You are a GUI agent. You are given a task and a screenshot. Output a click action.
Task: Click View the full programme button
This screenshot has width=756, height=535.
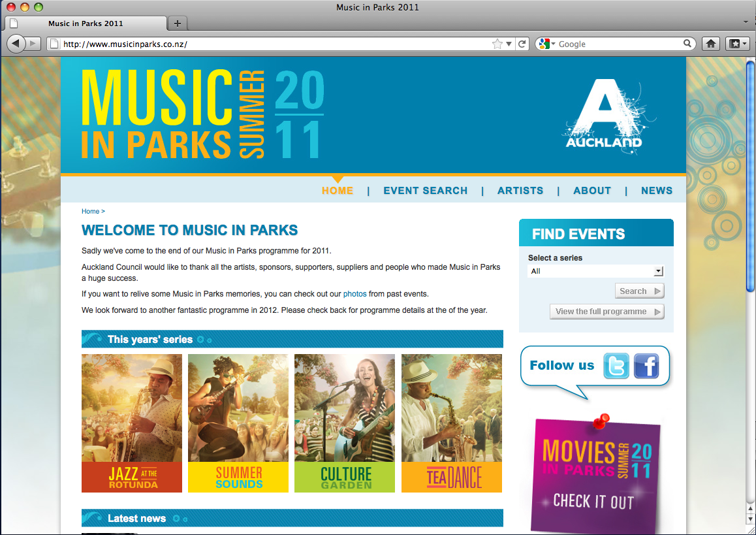[607, 312]
